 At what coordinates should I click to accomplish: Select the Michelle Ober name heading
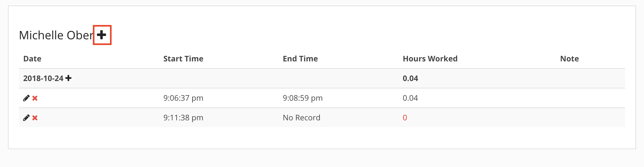(x=56, y=35)
